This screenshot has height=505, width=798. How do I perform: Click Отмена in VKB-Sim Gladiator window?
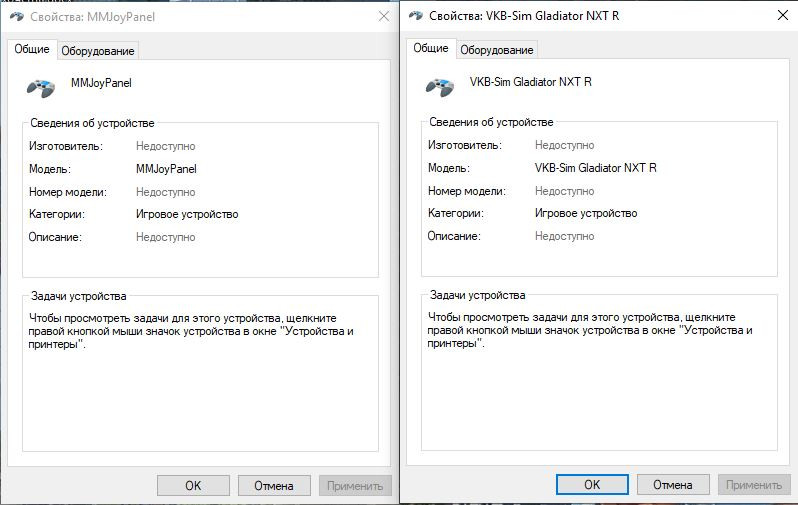(x=673, y=485)
